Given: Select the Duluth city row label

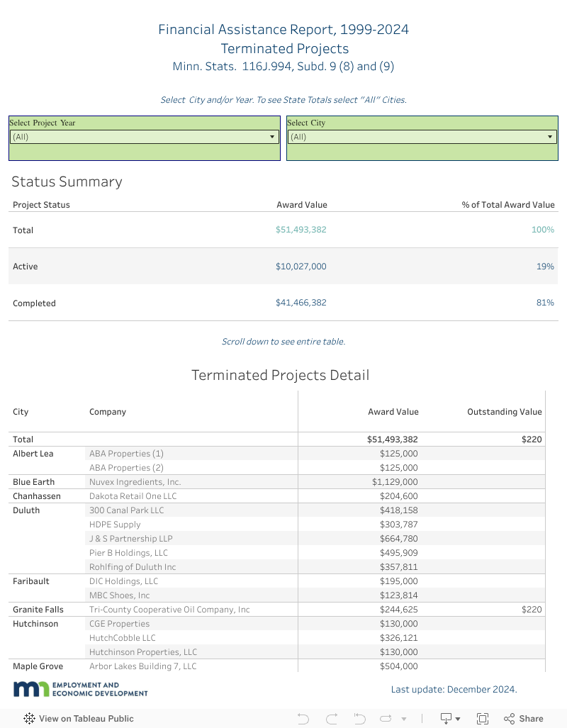Looking at the screenshot, I should pos(26,510).
